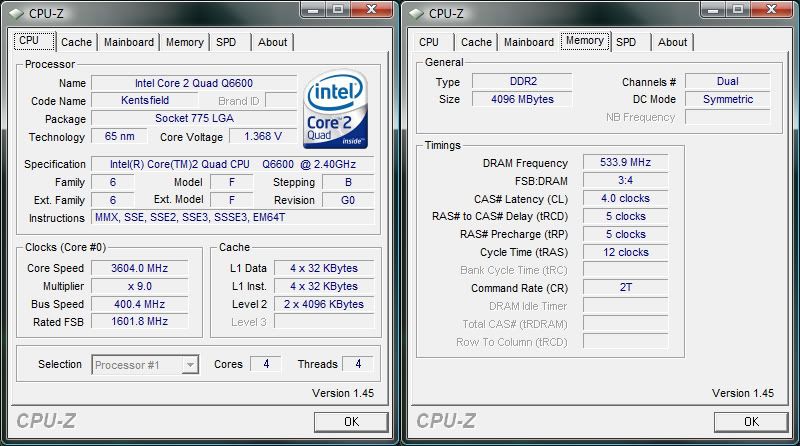Click OK in the right CPU-Z window

pyautogui.click(x=751, y=422)
